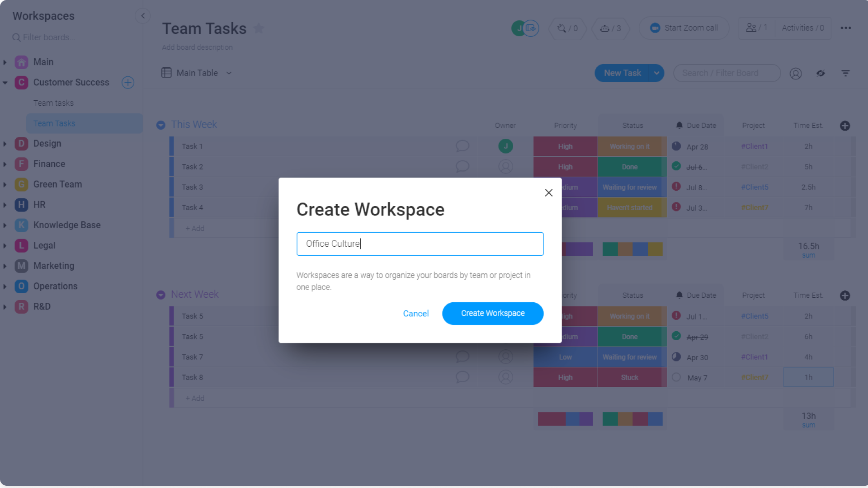Click the New Task button
The width and height of the screenshot is (868, 488).
(622, 73)
